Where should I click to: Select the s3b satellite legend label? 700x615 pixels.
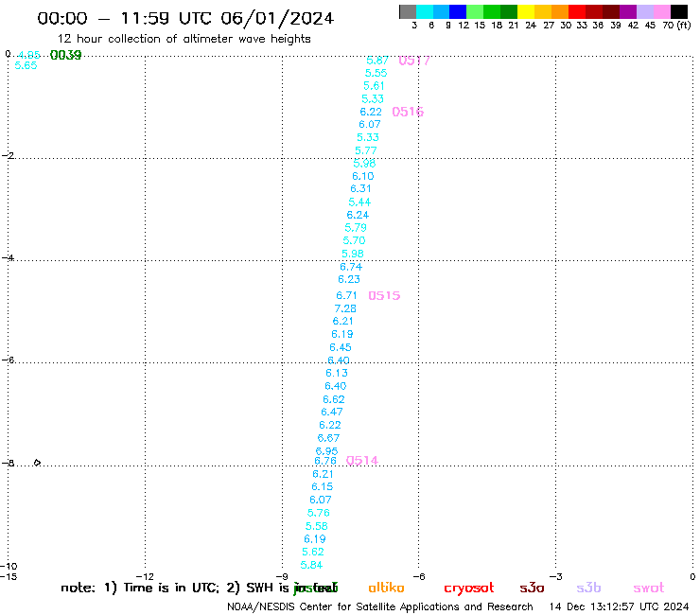(588, 588)
